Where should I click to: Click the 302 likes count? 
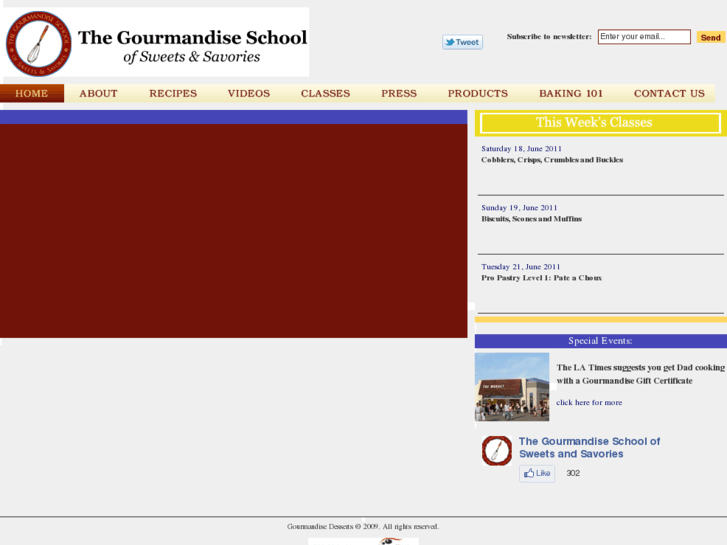573,473
